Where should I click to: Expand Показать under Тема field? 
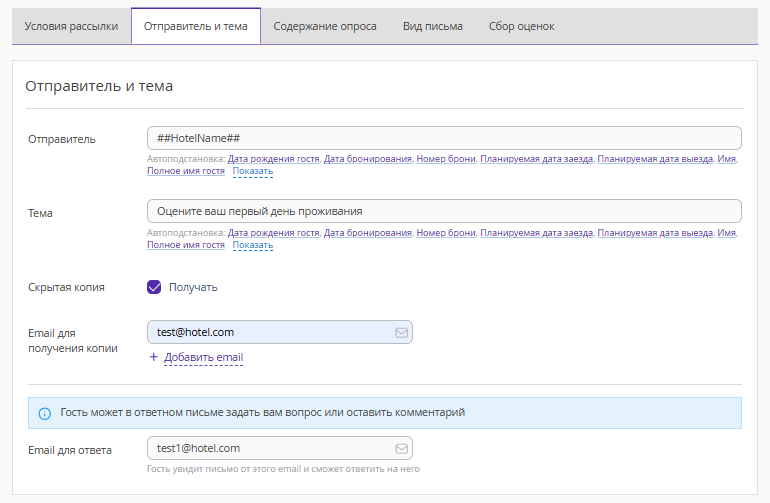click(x=252, y=245)
